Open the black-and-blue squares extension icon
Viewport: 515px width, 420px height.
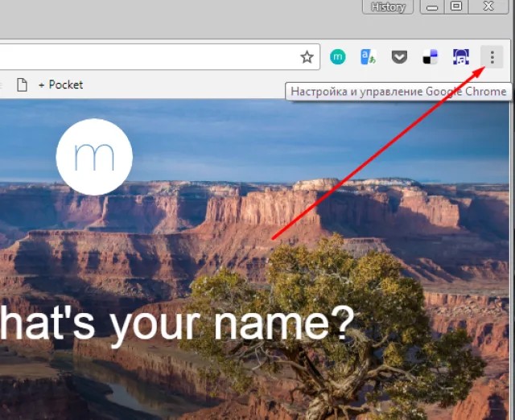431,57
